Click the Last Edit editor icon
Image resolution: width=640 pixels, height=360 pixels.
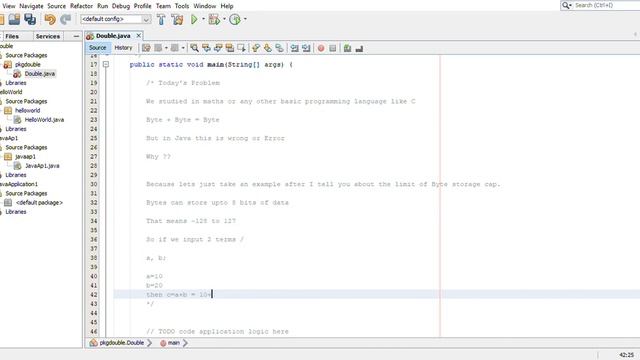(x=146, y=48)
